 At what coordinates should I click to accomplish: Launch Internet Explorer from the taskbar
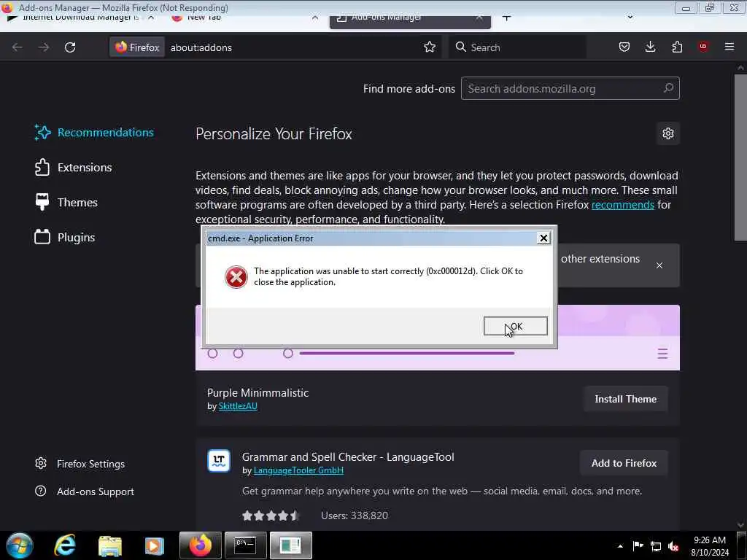click(65, 545)
